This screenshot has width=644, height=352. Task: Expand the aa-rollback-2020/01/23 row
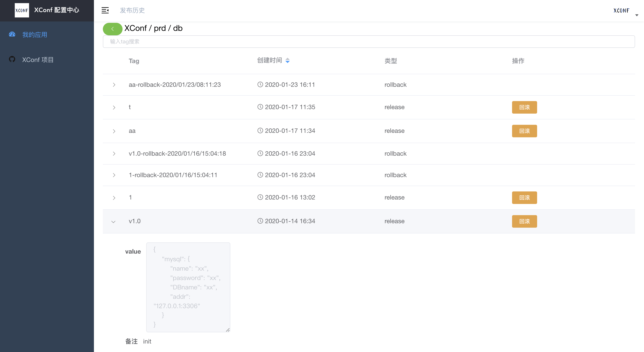pos(114,85)
